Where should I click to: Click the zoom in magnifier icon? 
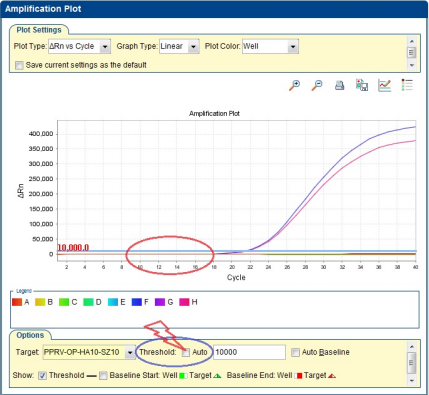[294, 85]
